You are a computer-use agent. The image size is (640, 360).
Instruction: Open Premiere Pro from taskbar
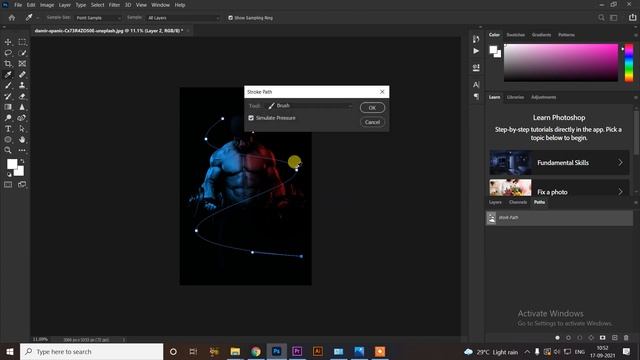297,351
